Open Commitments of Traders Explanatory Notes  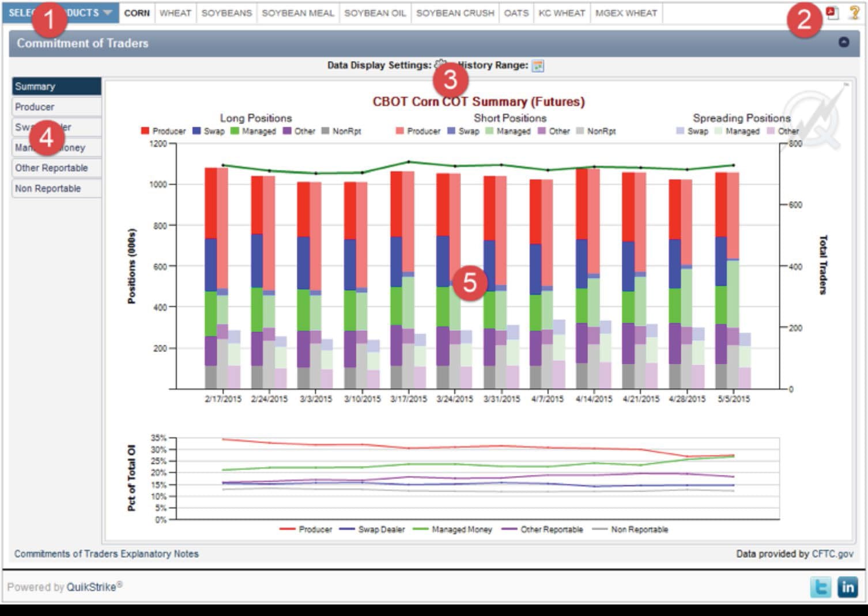(x=107, y=554)
